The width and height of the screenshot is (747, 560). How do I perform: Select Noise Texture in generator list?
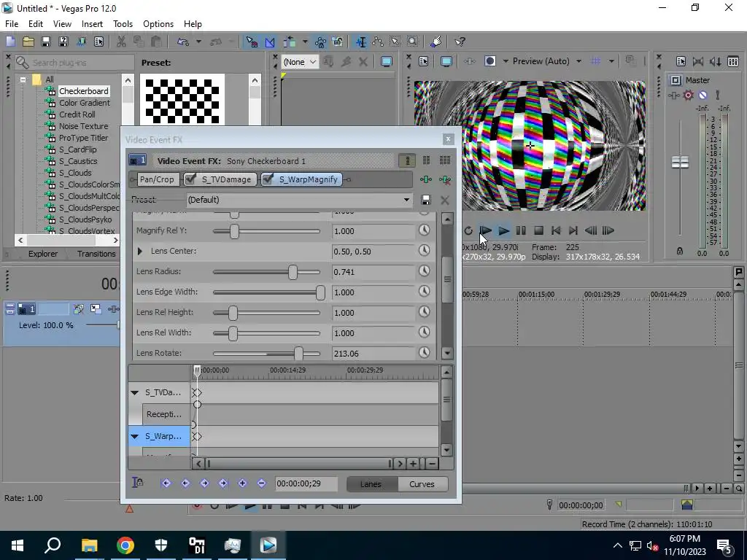coord(83,126)
